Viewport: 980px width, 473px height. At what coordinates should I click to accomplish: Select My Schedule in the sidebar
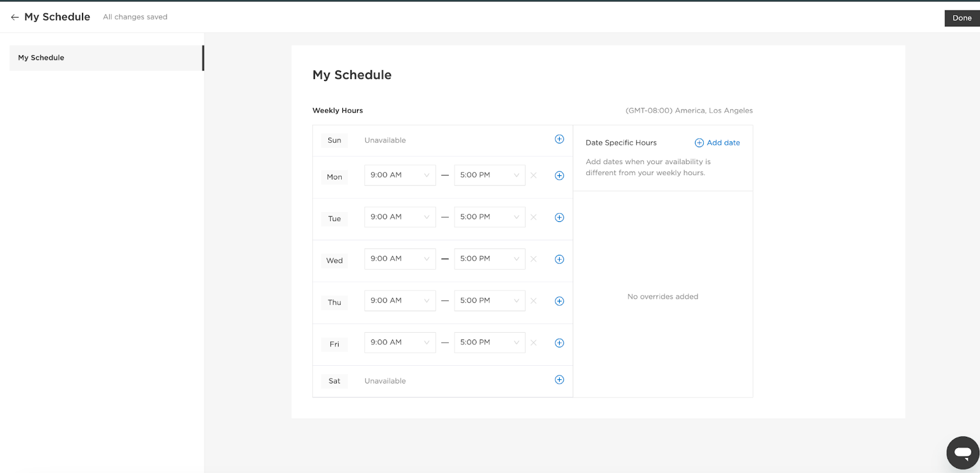coord(106,58)
